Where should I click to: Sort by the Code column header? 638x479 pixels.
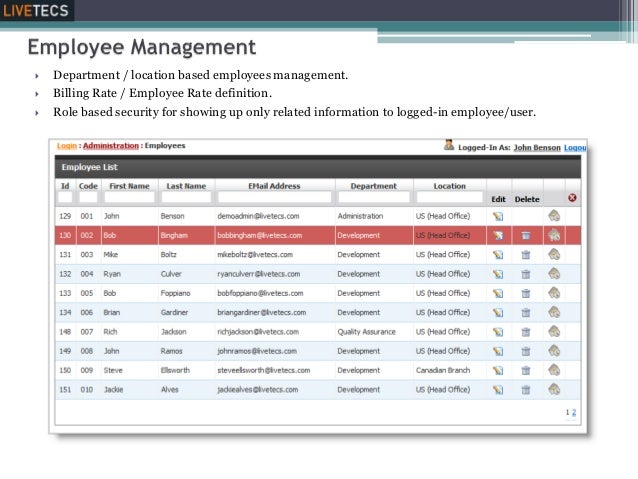(x=88, y=186)
